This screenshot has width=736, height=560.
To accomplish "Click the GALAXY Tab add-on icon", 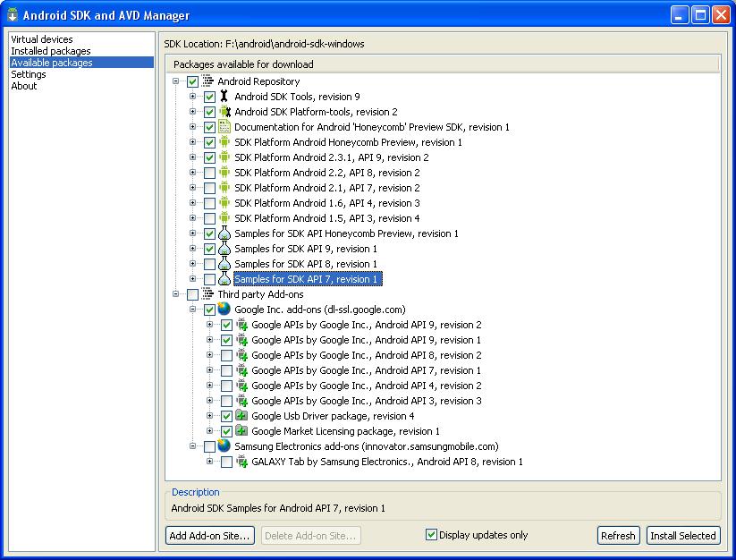I will click(241, 462).
